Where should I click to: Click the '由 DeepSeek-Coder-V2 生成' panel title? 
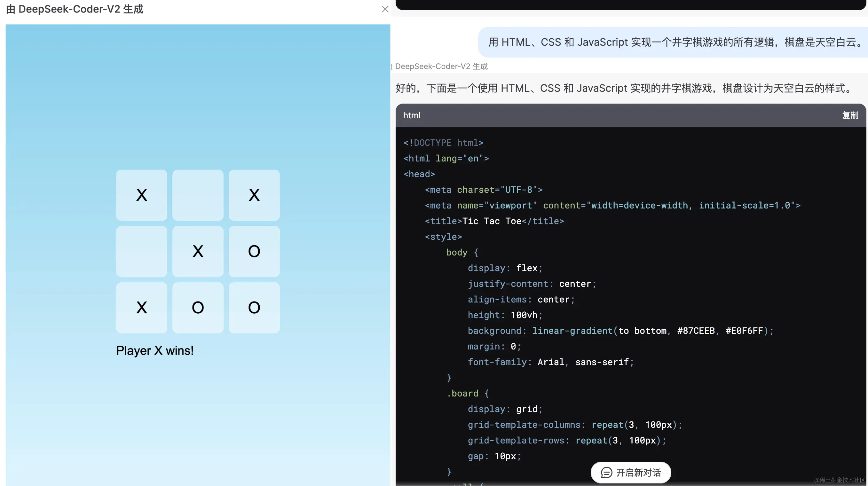(75, 9)
